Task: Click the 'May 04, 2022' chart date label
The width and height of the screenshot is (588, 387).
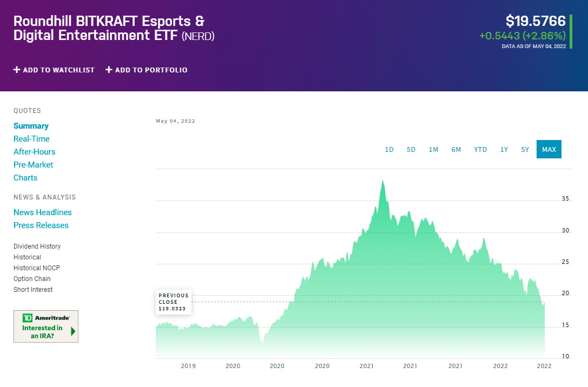Action: pyautogui.click(x=175, y=121)
